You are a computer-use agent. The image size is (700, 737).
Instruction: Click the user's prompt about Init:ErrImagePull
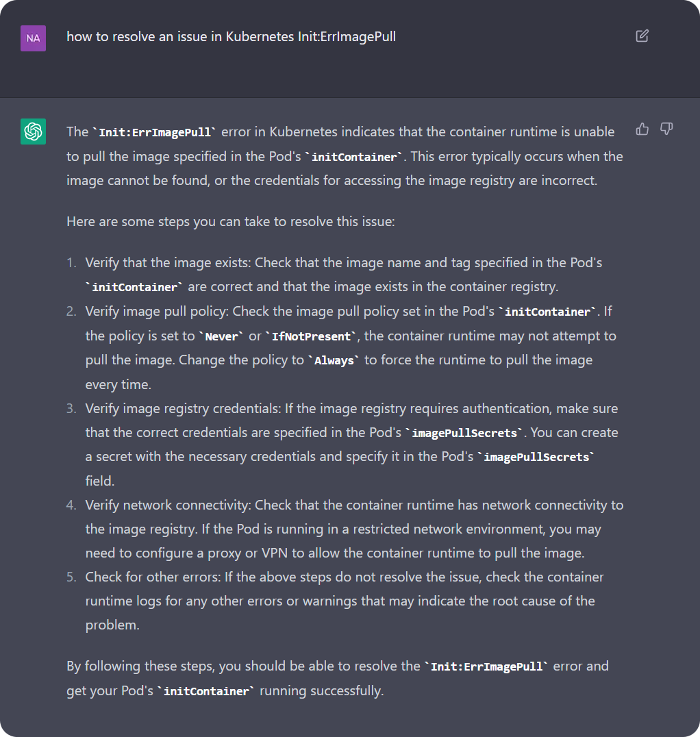231,36
